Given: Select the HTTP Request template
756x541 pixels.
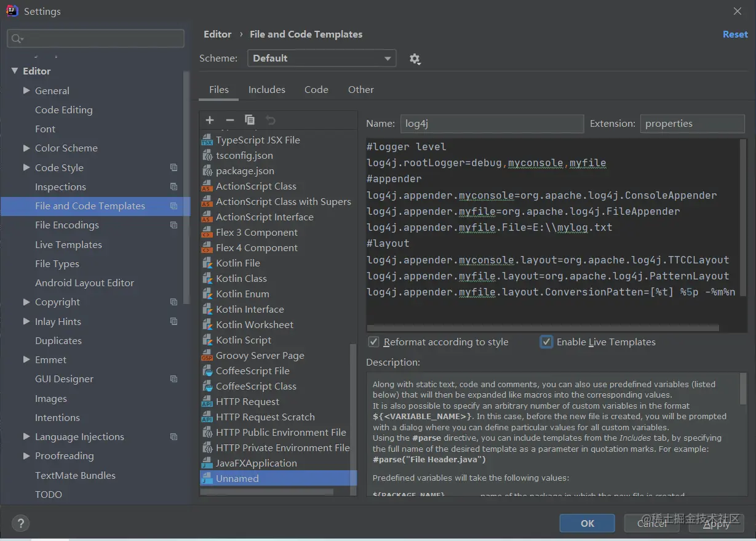Looking at the screenshot, I should [247, 401].
